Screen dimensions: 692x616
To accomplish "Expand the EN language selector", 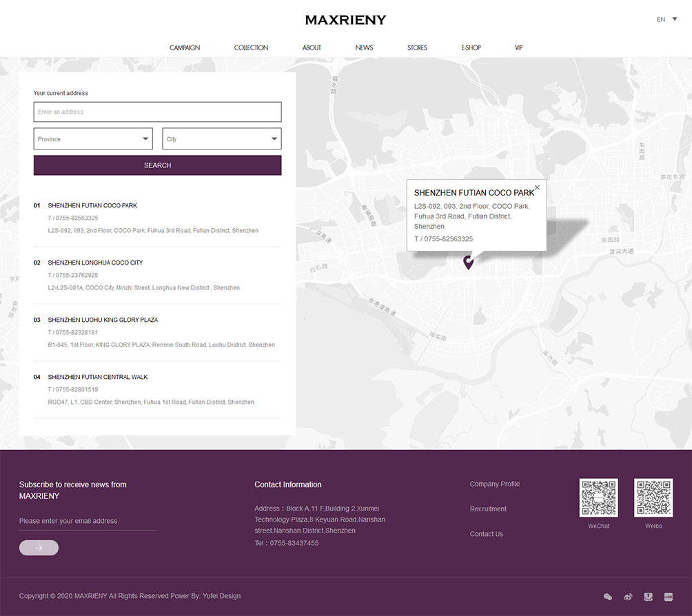I will point(666,19).
